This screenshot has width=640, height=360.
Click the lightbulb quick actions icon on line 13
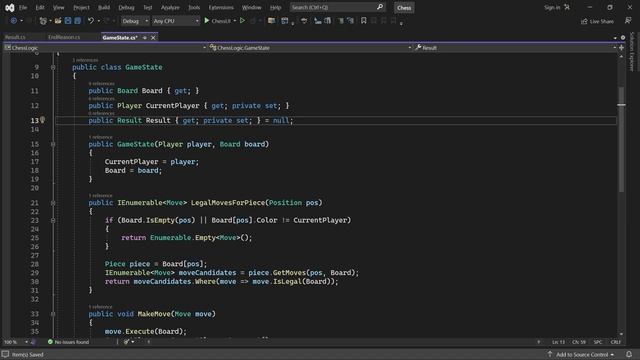point(42,120)
